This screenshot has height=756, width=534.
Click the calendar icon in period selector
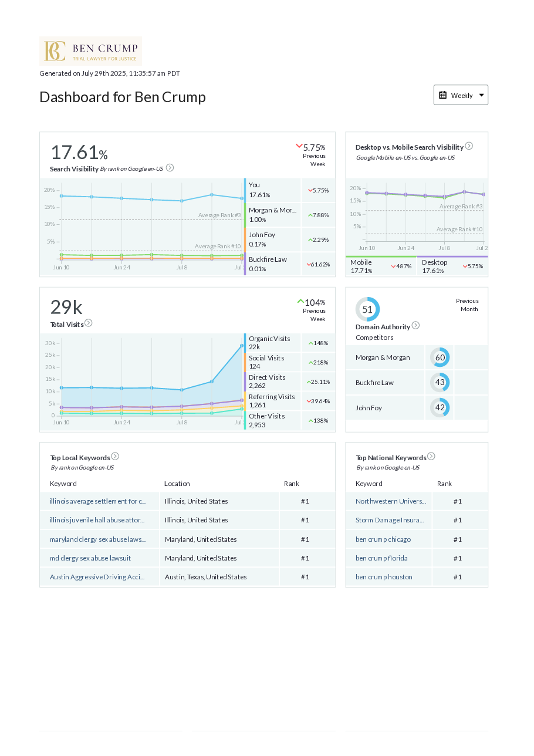point(442,95)
